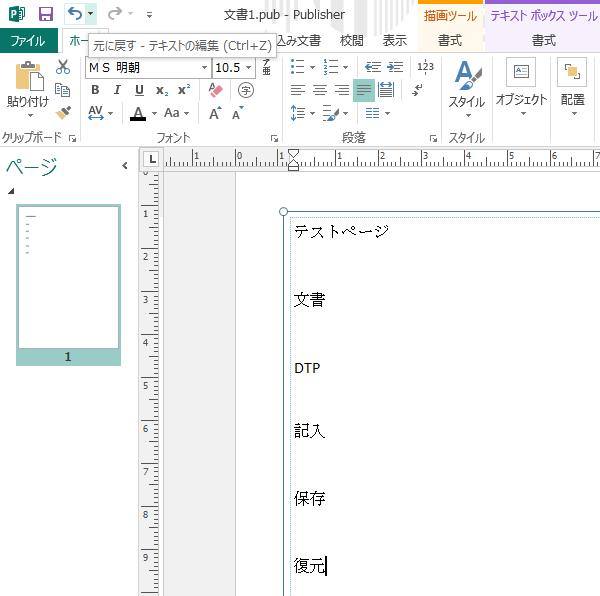Click the Copy icon
This screenshot has height=596, width=600.
(63, 90)
